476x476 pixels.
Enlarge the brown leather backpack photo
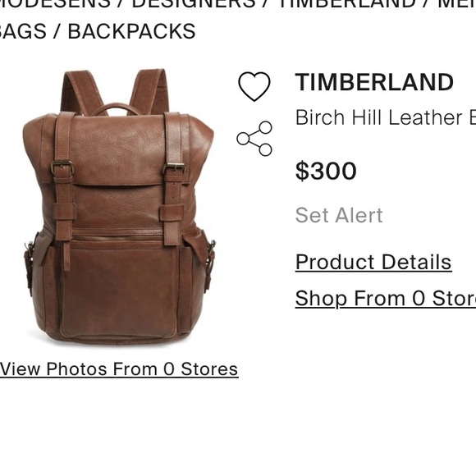click(x=119, y=207)
